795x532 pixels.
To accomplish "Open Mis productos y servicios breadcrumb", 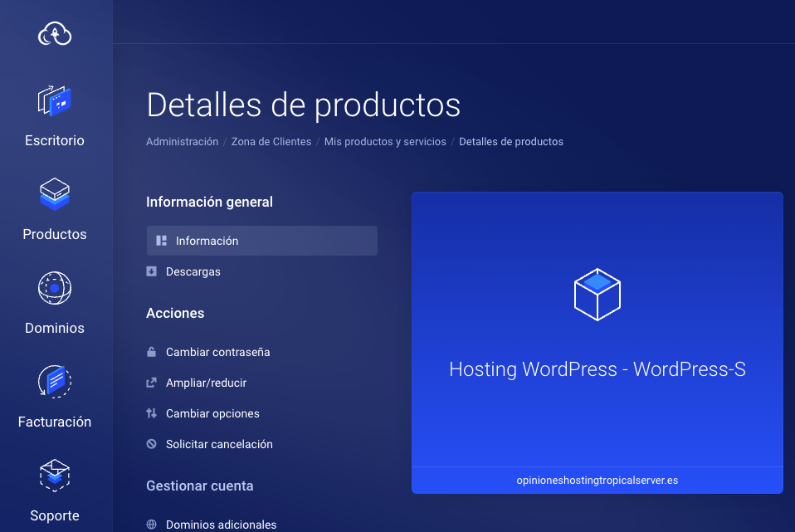I will coord(385,142).
